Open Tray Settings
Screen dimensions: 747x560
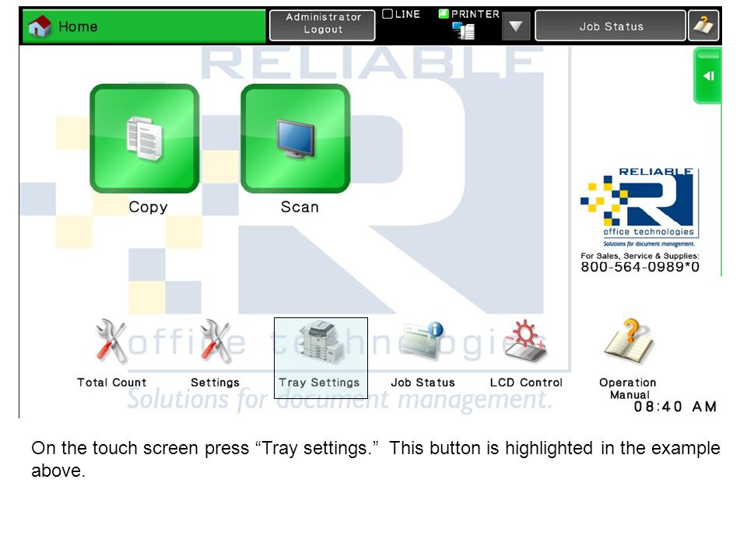[321, 358]
